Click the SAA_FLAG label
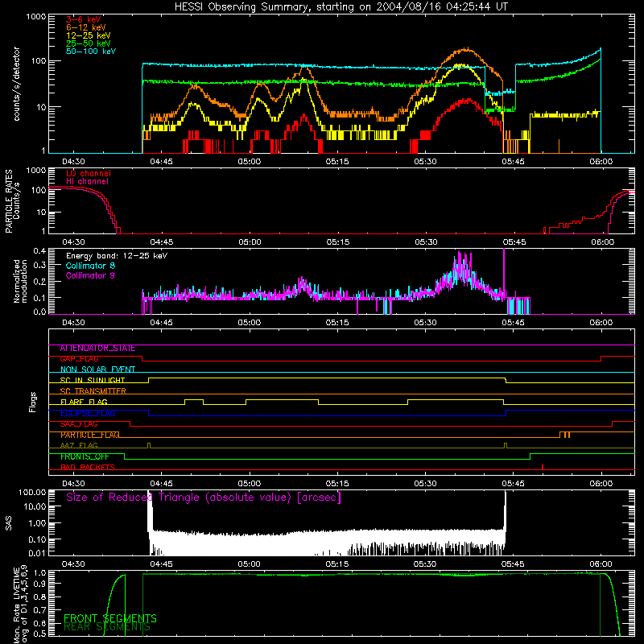 point(79,424)
